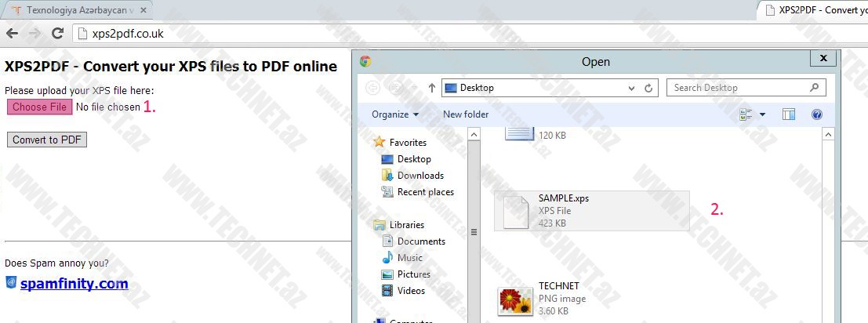868x323 pixels.
Task: Click the Choose File button
Action: (40, 107)
